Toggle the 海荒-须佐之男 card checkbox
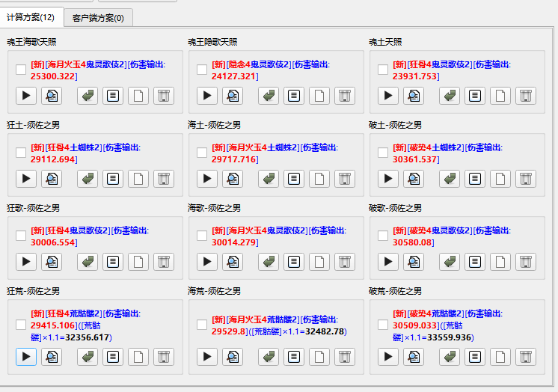This screenshot has width=558, height=392. (x=202, y=325)
